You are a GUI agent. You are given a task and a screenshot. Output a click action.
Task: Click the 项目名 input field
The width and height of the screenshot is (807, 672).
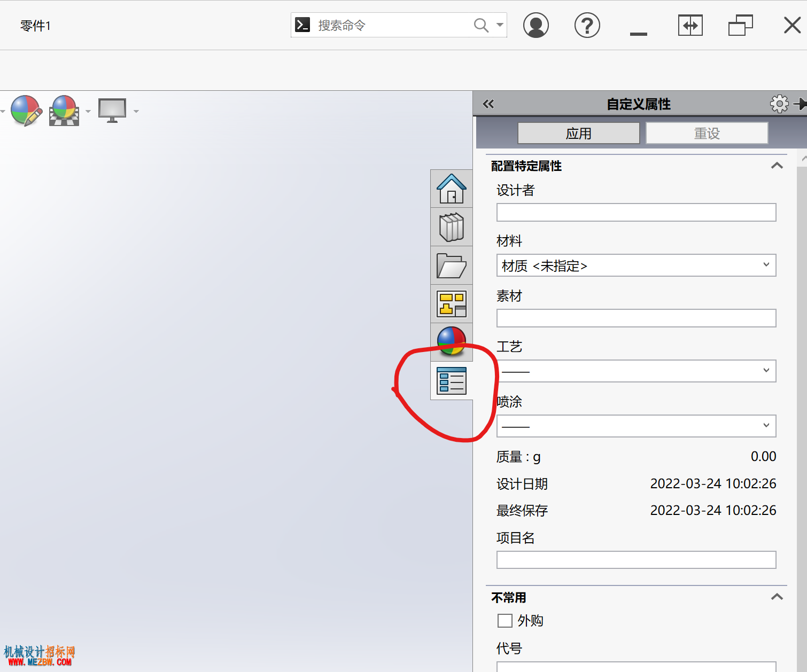coord(637,560)
